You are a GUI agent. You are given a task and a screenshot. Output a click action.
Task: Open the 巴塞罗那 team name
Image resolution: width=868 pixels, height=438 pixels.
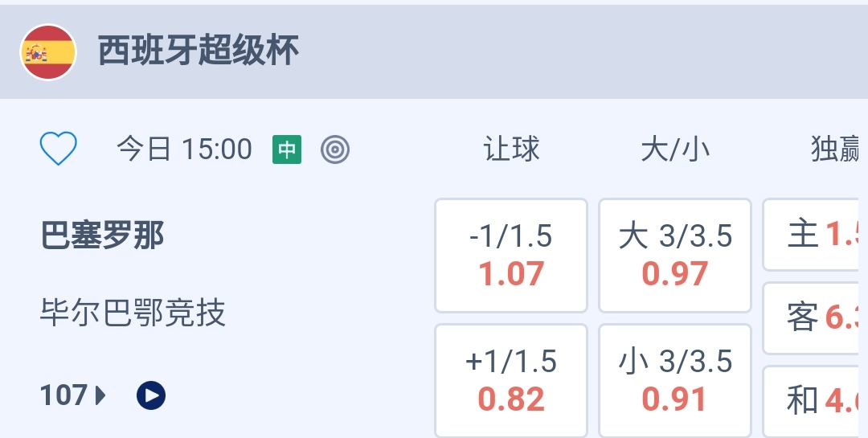pos(102,236)
